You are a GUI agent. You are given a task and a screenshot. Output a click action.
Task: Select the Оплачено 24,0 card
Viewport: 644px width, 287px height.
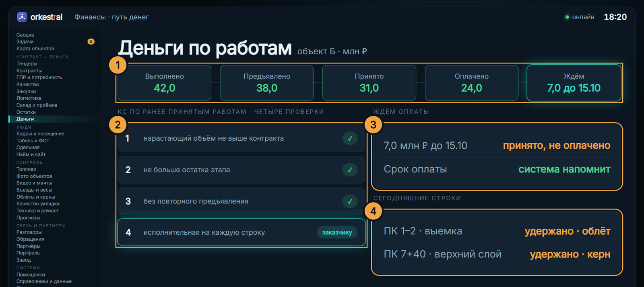(471, 83)
